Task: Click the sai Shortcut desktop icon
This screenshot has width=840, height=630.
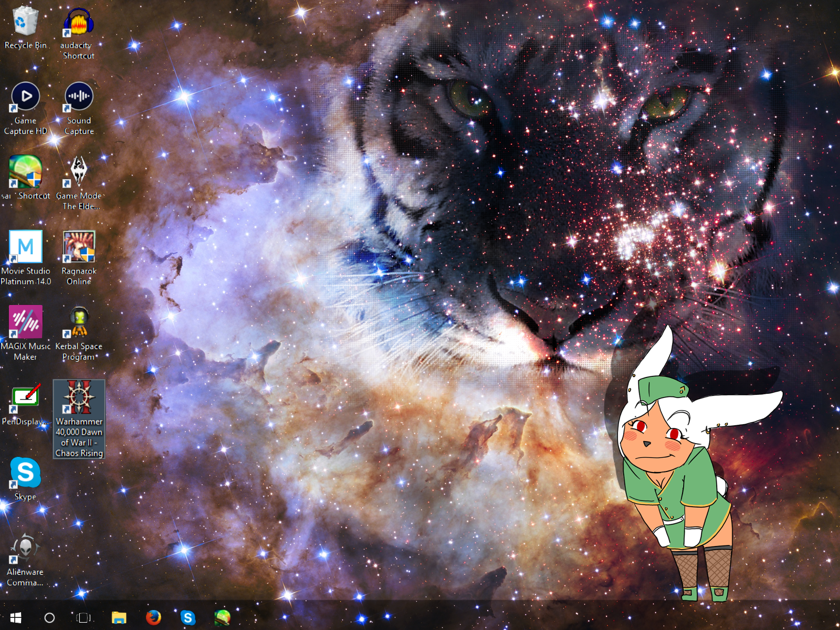Action: [25, 172]
